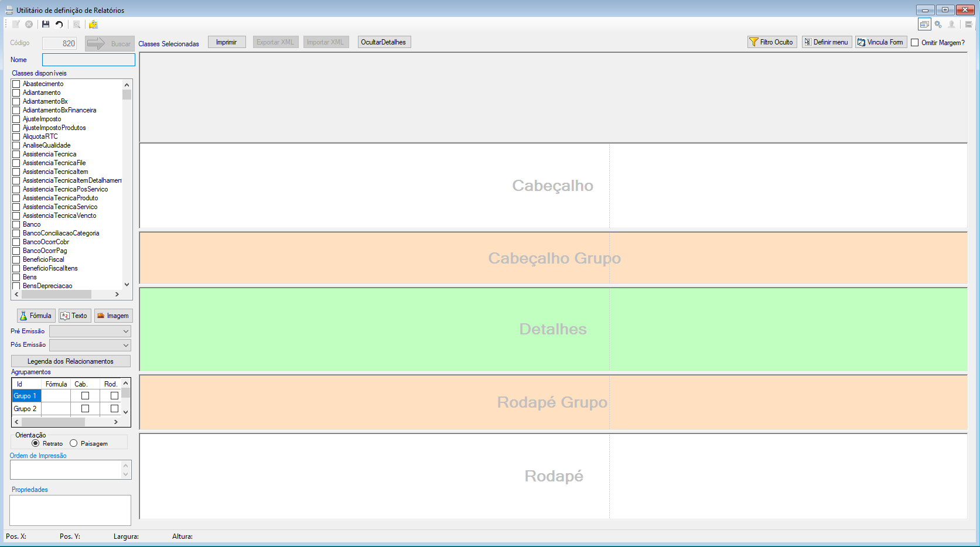Click down arrow of classes list scrollbar
Image resolution: width=980 pixels, height=547 pixels.
[x=127, y=285]
